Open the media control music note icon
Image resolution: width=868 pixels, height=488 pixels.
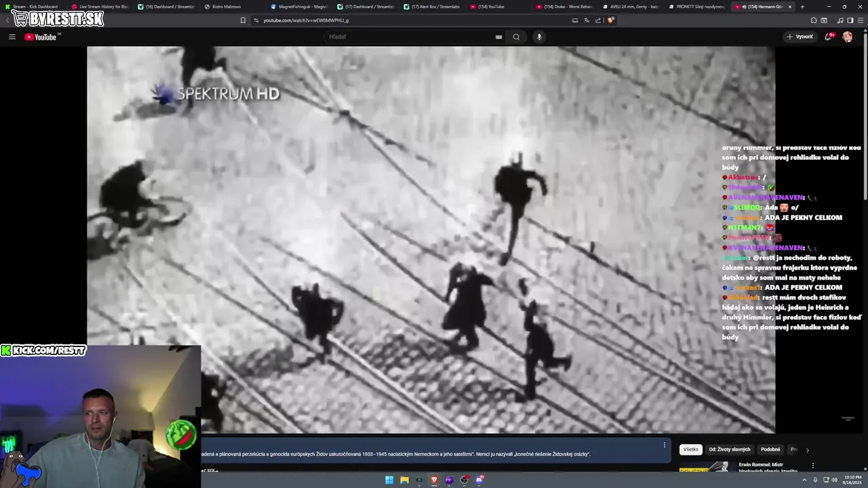pyautogui.click(x=841, y=20)
